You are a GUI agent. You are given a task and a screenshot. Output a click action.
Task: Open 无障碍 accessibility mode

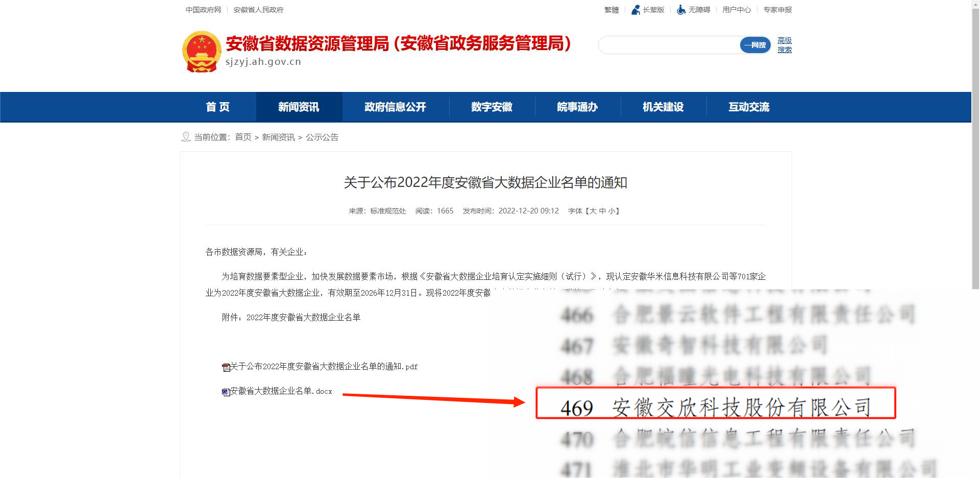699,10
